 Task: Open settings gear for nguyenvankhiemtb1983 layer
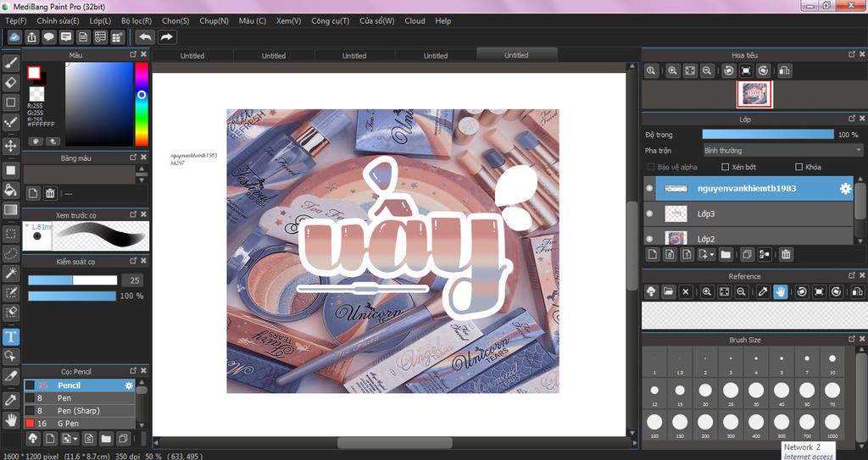pos(845,189)
